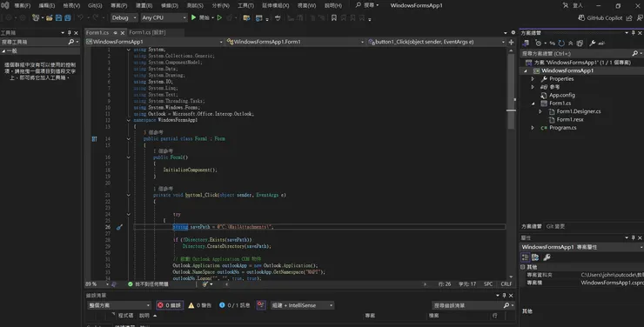Open the Any CPU platform dropdown
The width and height of the screenshot is (644, 327).
(x=164, y=17)
